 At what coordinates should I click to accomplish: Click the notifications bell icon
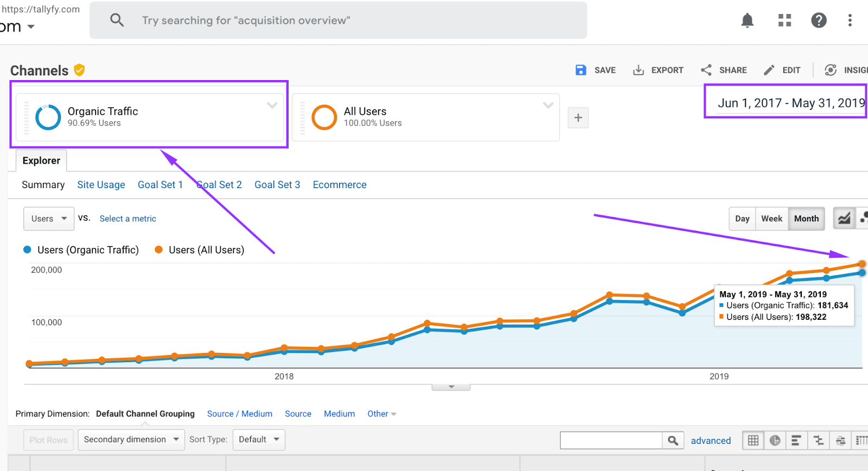pos(747,21)
